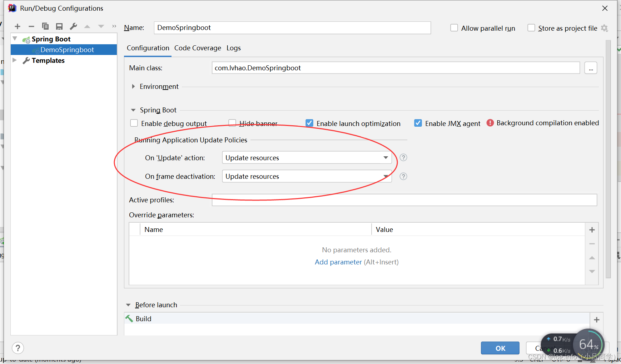Collapse the Before launch section
The width and height of the screenshot is (621, 364).
tap(128, 305)
